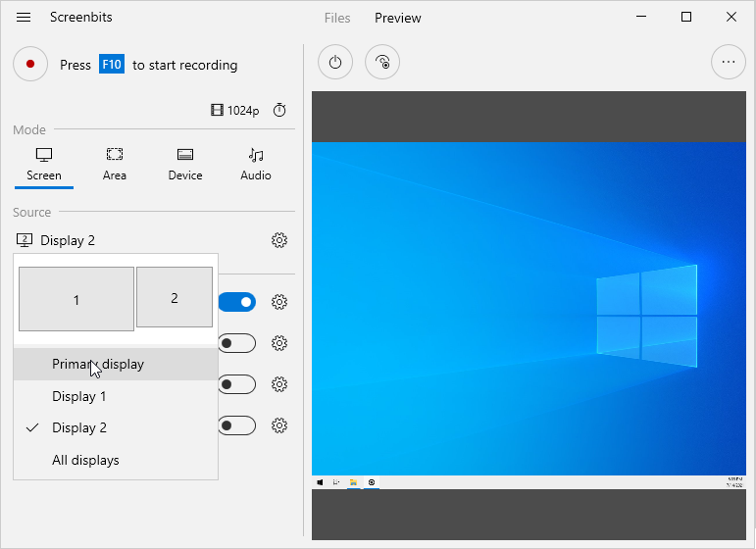Turn off the enabled blue toggle switch
Image resolution: width=756 pixels, height=549 pixels.
click(x=237, y=302)
